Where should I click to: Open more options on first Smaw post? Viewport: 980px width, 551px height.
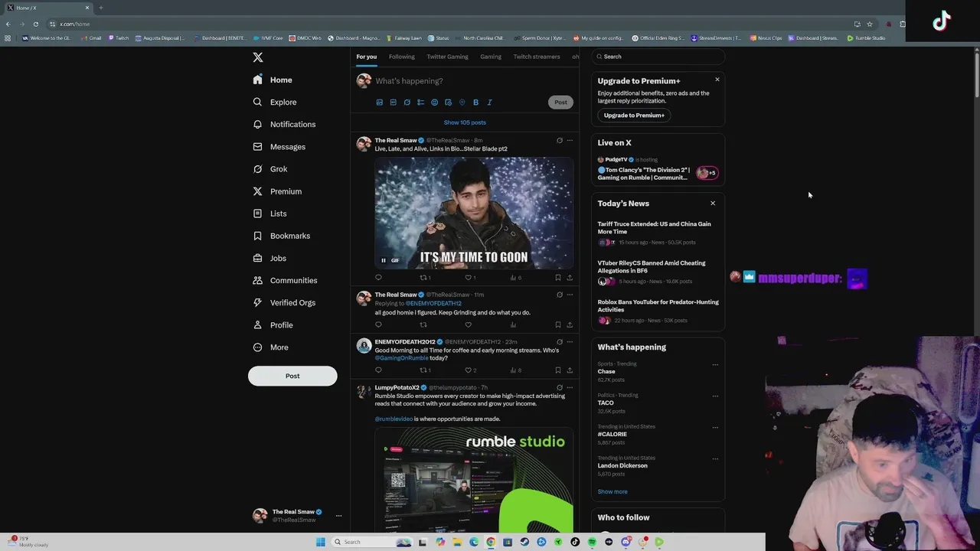point(570,141)
